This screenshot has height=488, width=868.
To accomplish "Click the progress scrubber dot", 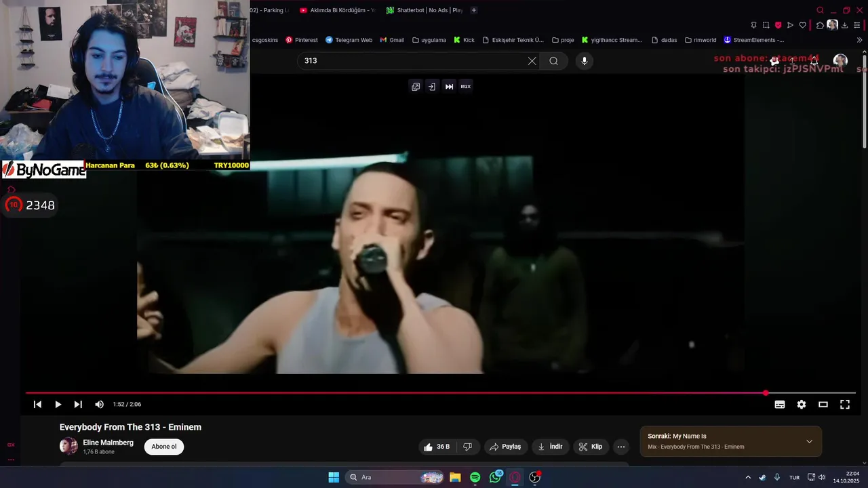I will tap(766, 393).
